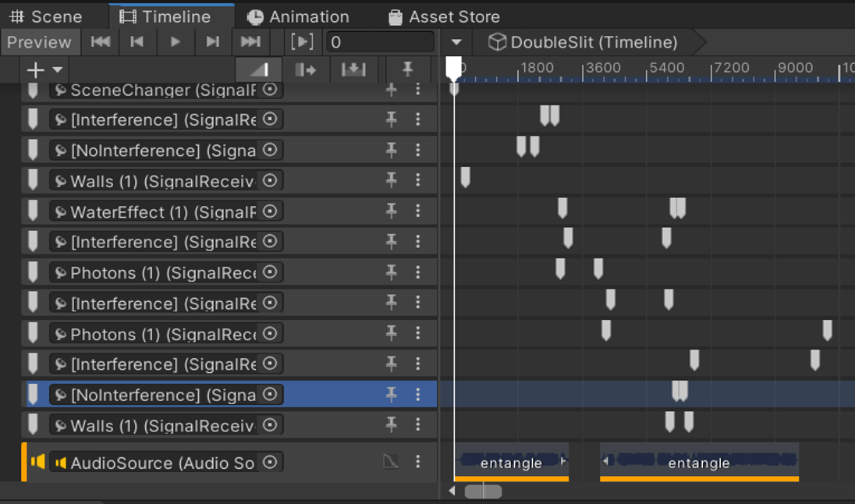Select the Ripple edit mode icon

click(306, 69)
